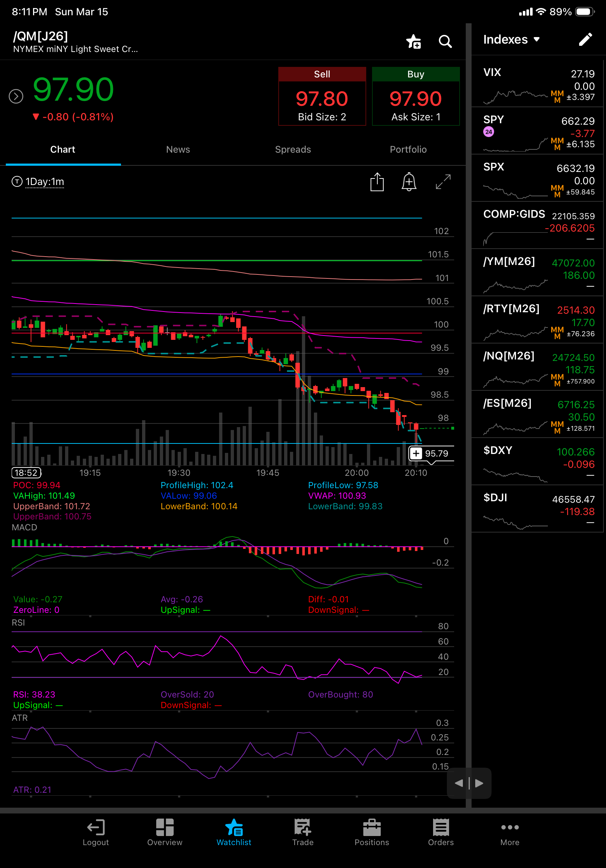The image size is (606, 868).
Task: Create a price alert with bell icon
Action: pos(409,182)
